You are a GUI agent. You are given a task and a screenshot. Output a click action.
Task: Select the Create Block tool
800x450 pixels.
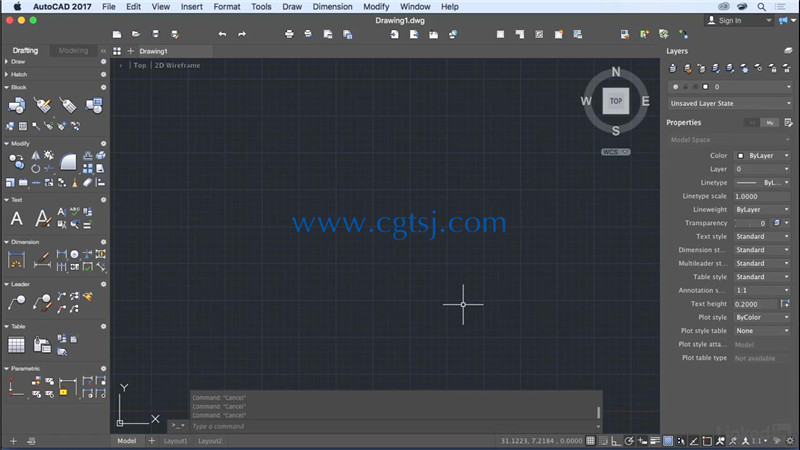point(94,106)
